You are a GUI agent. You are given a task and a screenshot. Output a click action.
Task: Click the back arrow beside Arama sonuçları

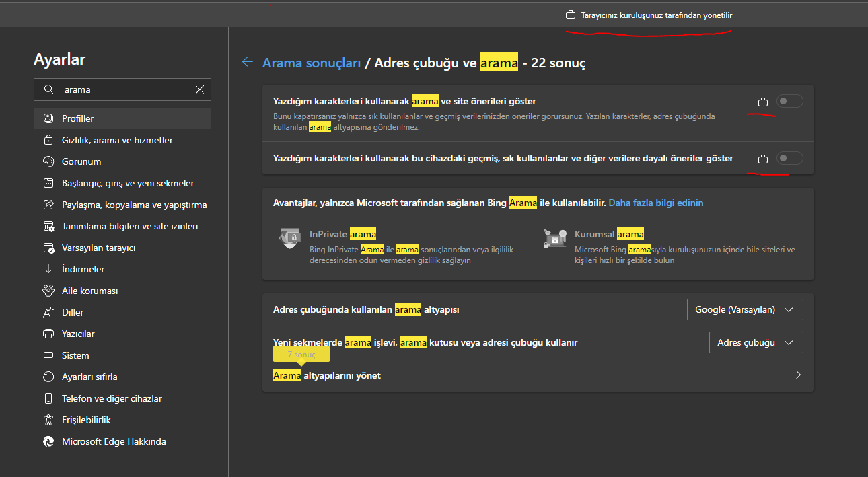click(x=248, y=62)
